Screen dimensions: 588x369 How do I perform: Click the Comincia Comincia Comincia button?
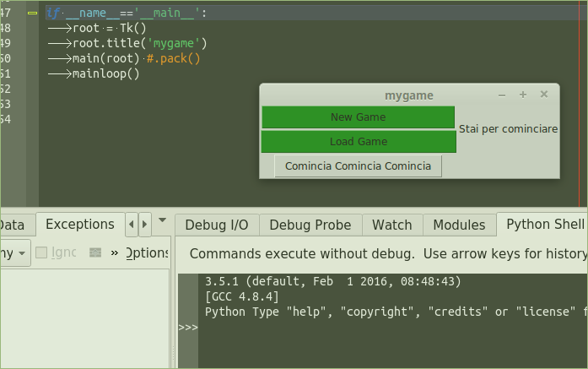point(358,166)
